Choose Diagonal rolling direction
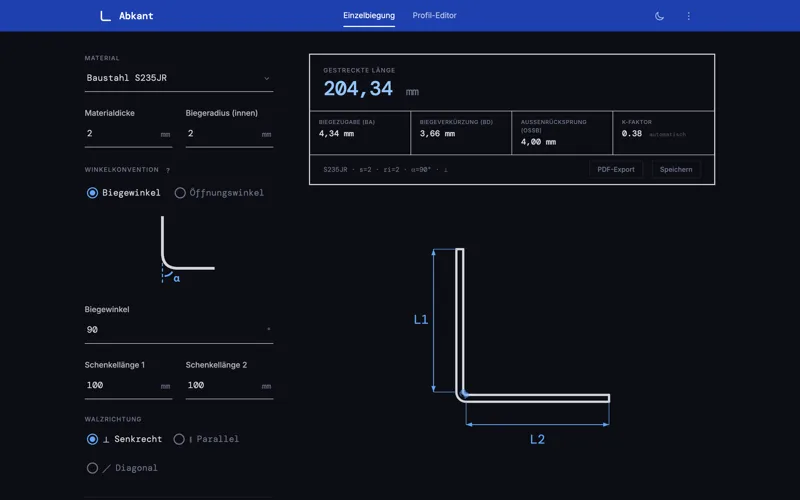The image size is (800, 500). pyautogui.click(x=93, y=468)
